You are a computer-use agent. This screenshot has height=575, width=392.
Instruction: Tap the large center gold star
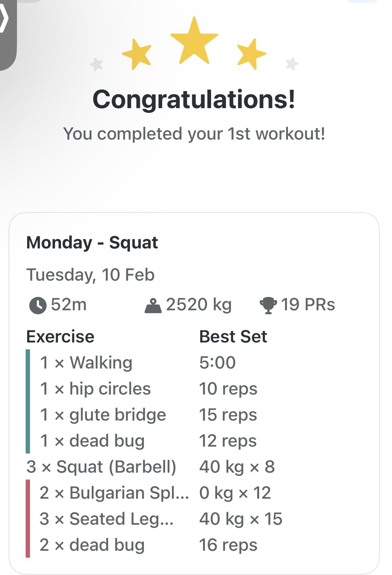click(194, 40)
